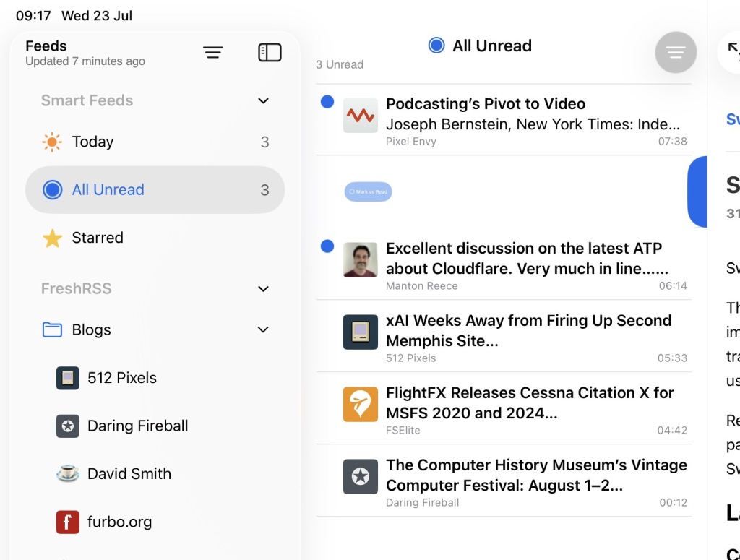Open FlightFX Releases Cessna Citation X article

click(x=504, y=408)
